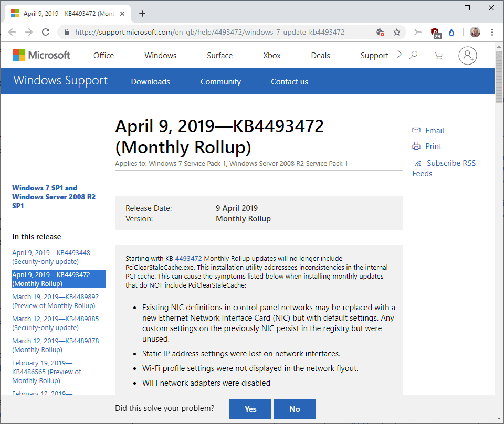Click the Microsoft logo

[41, 55]
